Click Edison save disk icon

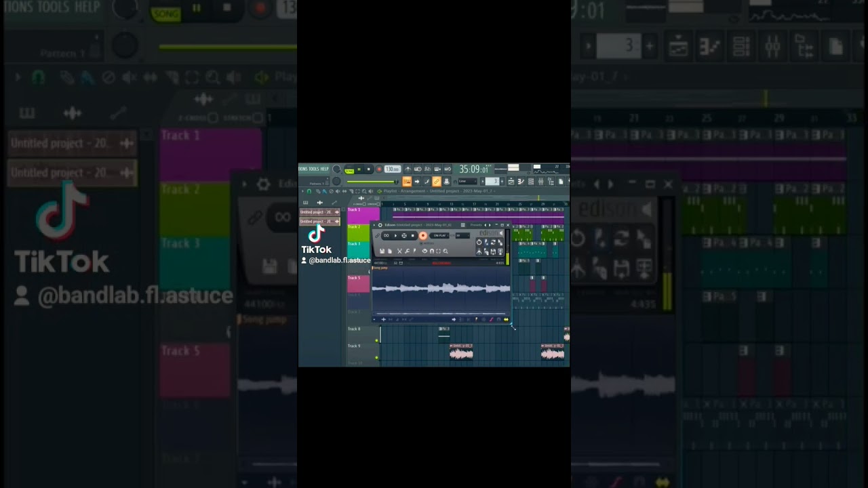pyautogui.click(x=382, y=251)
